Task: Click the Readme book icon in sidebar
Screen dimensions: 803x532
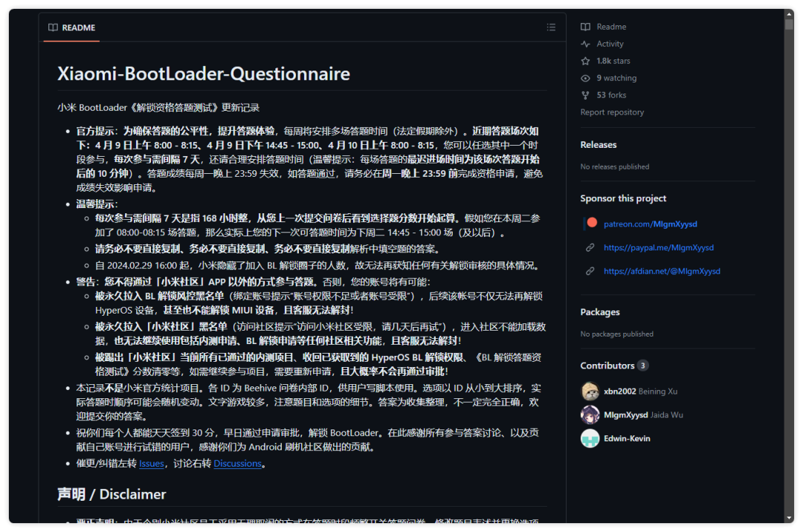Action: (x=585, y=27)
